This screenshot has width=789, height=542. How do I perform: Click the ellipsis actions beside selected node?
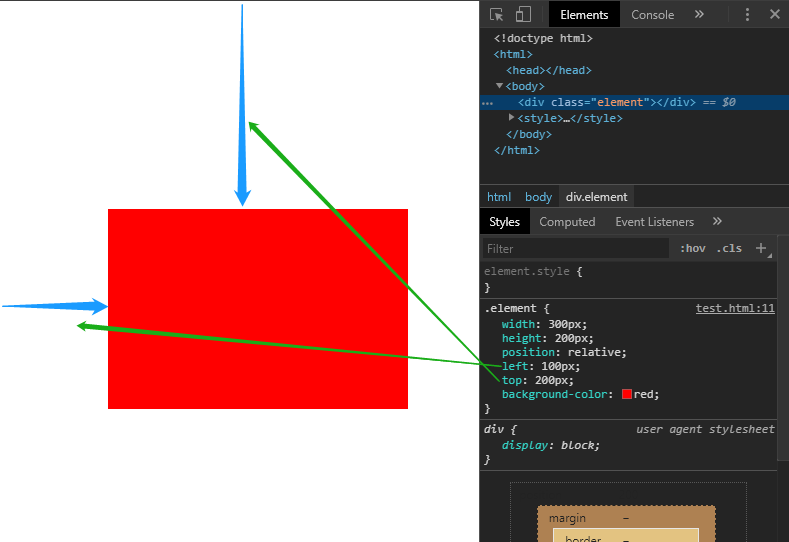488,103
